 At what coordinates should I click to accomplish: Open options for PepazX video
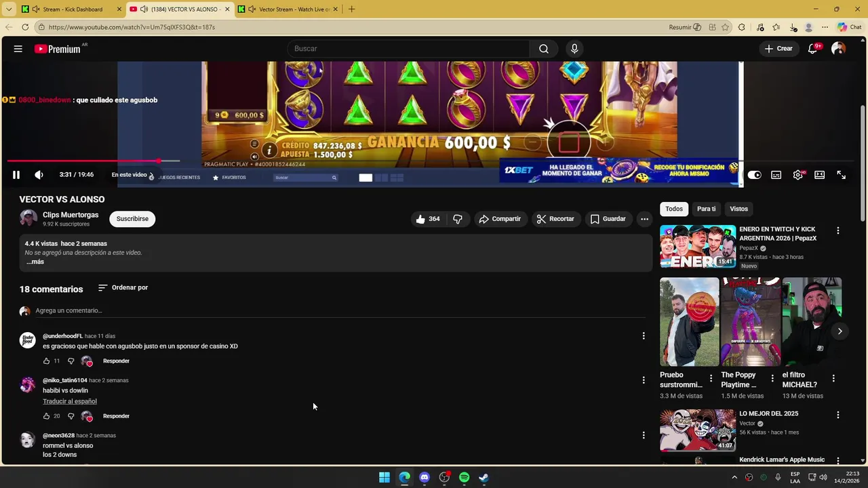(838, 230)
